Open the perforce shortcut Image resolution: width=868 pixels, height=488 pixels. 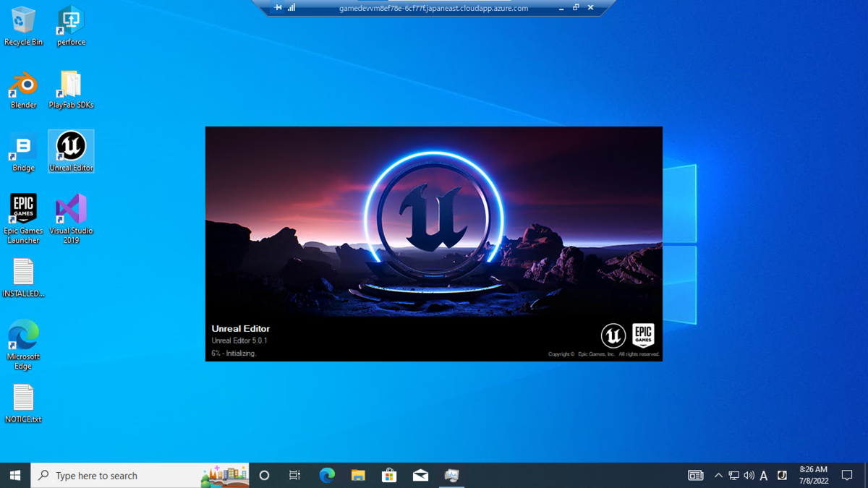point(70,24)
